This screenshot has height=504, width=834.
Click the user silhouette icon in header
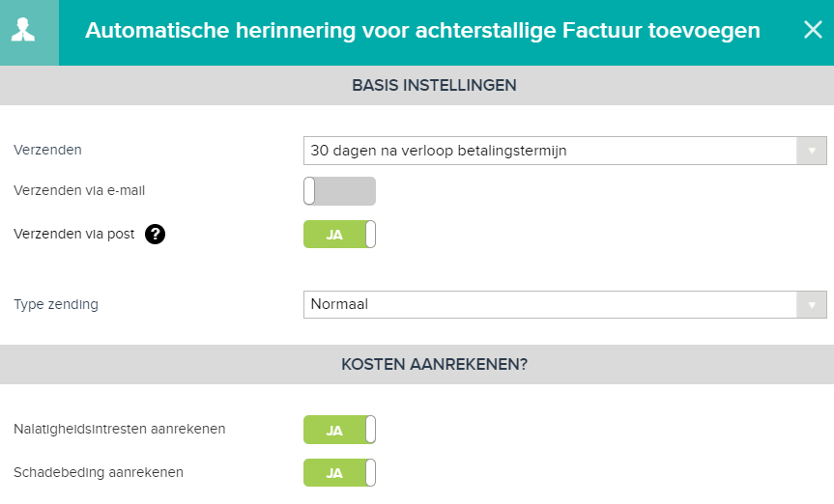pos(23,30)
